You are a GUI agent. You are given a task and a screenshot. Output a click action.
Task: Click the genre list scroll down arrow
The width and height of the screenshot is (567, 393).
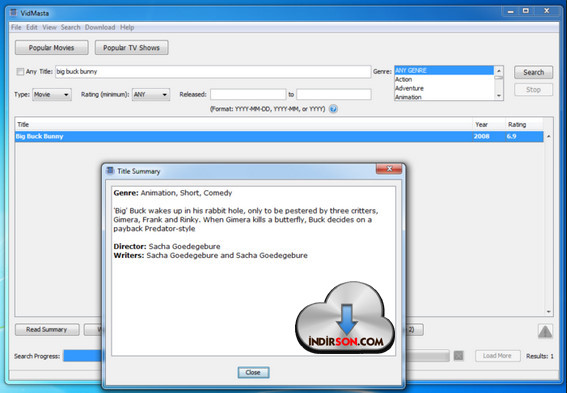click(499, 96)
